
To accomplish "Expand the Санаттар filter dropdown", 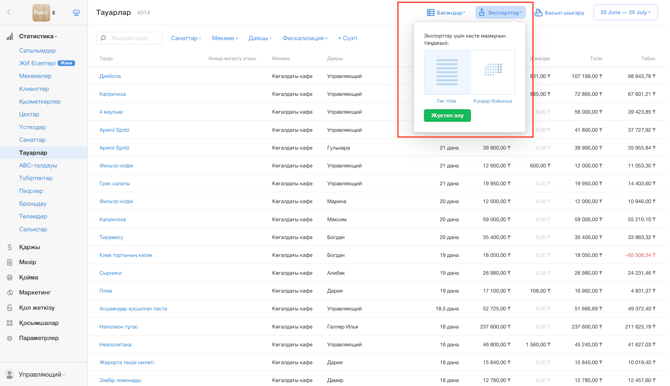I will point(186,38).
